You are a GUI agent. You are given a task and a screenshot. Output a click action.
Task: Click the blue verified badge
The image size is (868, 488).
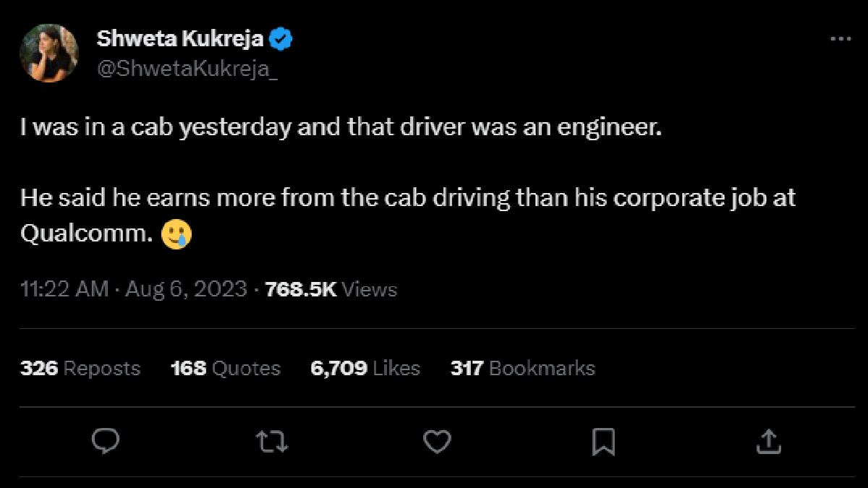coord(280,39)
